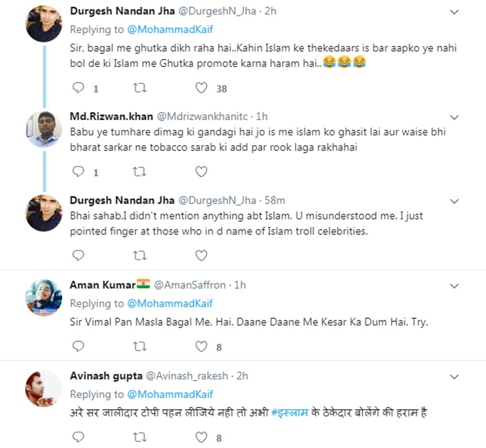Click the #इस्लाम hashtag link
Screen dimensions: 486x448
[x=292, y=413]
